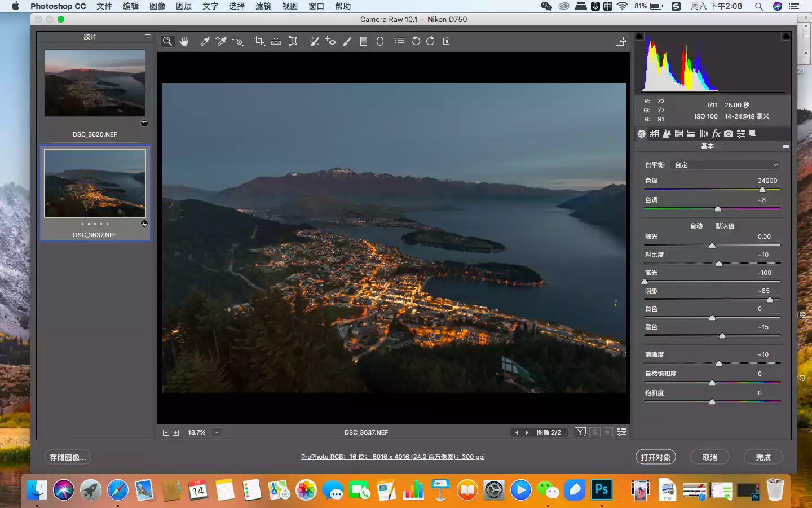Viewport: 812px width, 508px height.
Task: Click the 曝光 exposure slider handle
Action: coord(712,246)
